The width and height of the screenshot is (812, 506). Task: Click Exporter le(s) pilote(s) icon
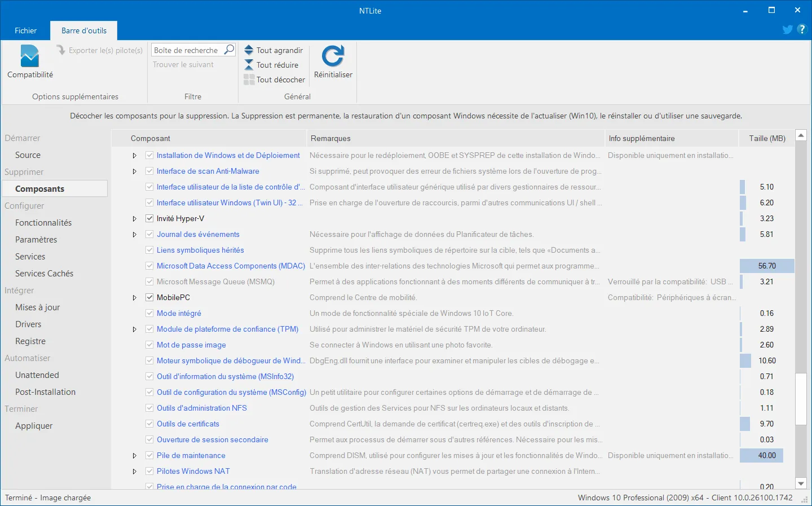61,50
